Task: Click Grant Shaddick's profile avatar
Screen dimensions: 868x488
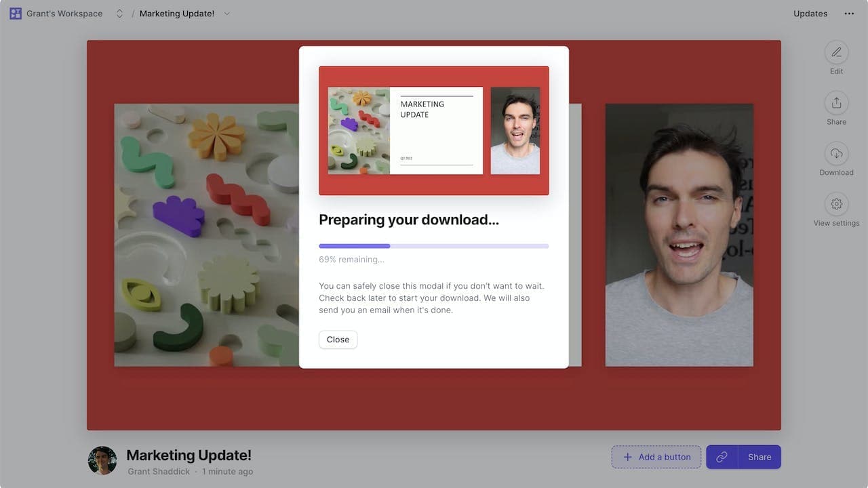Action: 102,460
